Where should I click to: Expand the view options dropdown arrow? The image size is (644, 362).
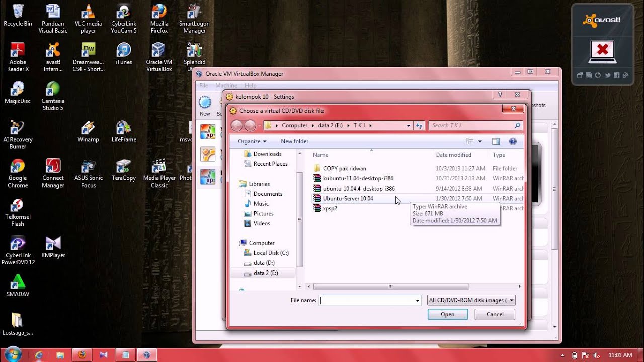point(480,142)
